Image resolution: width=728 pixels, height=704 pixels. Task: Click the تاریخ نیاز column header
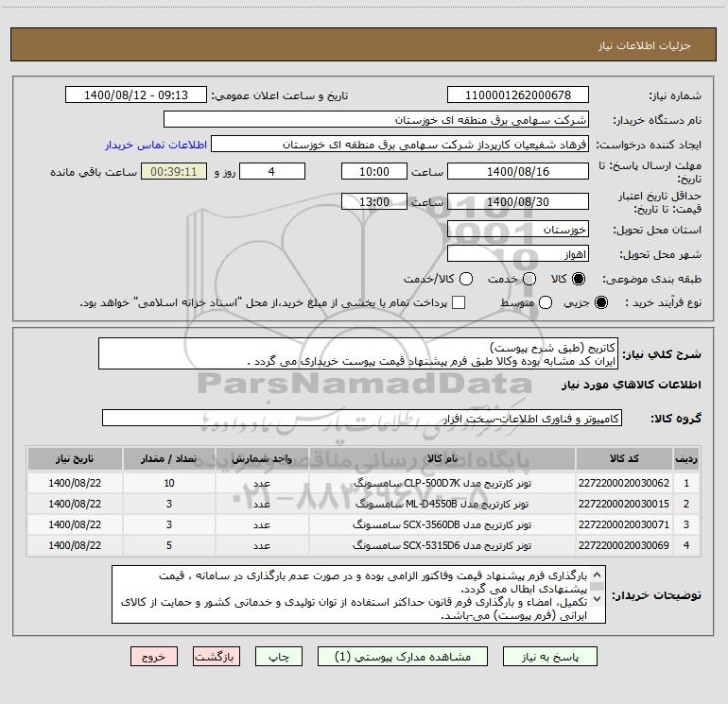[x=75, y=458]
